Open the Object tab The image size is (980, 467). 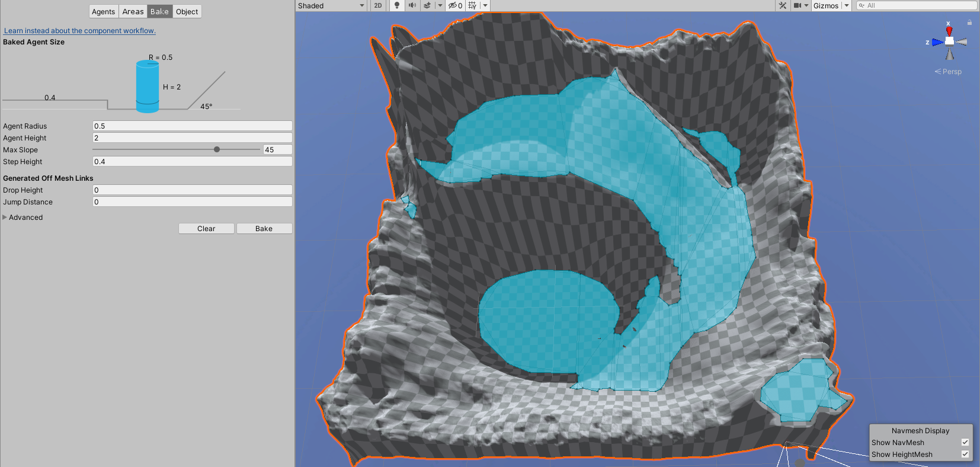(x=187, y=11)
